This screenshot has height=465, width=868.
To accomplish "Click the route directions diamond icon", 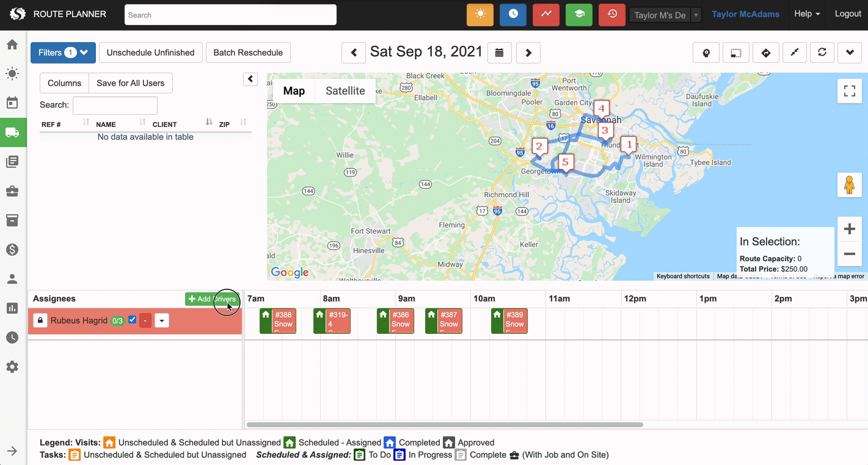I will click(765, 52).
